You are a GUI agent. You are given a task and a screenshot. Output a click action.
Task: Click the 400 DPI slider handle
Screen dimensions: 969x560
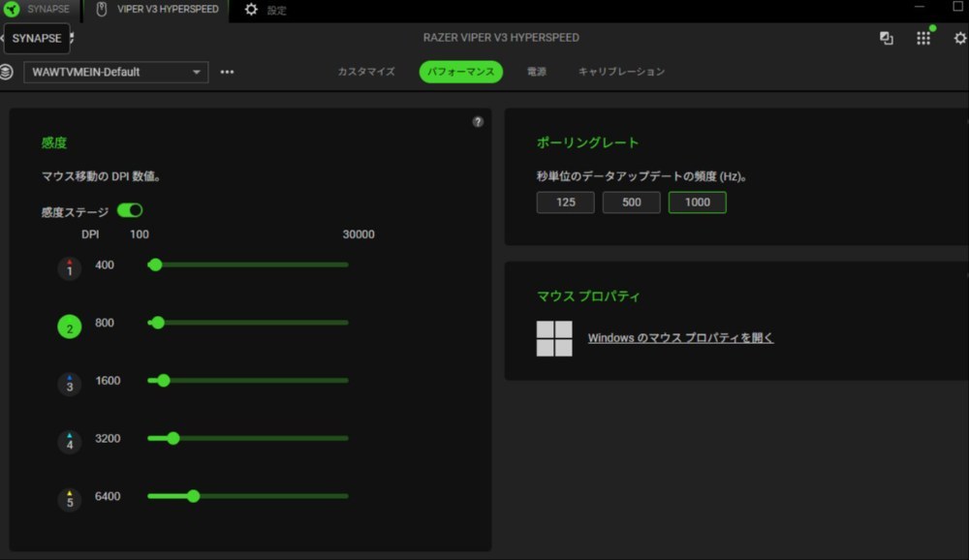tap(155, 264)
